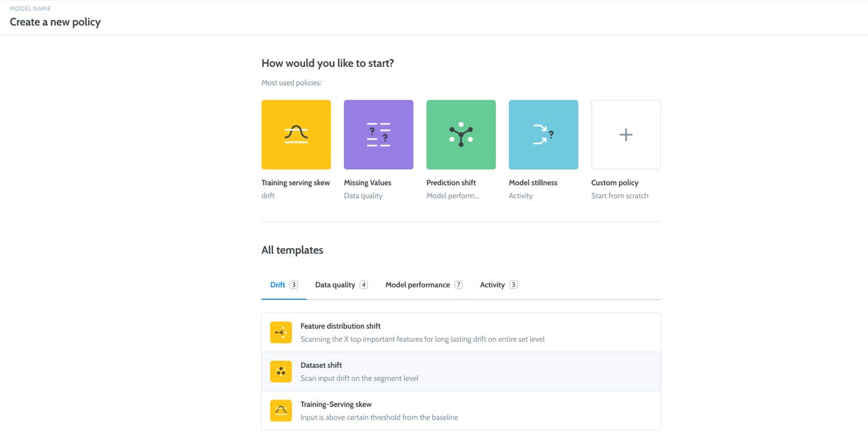Click the Create a new policy heading
This screenshot has width=868, height=440.
click(55, 21)
